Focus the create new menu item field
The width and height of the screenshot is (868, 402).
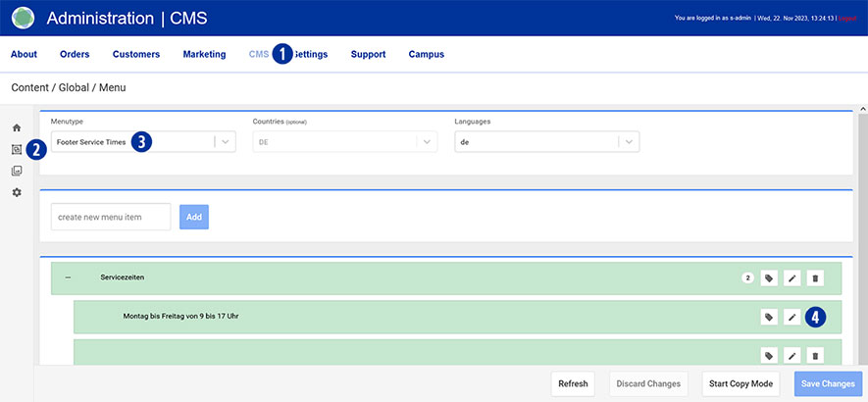pos(111,217)
